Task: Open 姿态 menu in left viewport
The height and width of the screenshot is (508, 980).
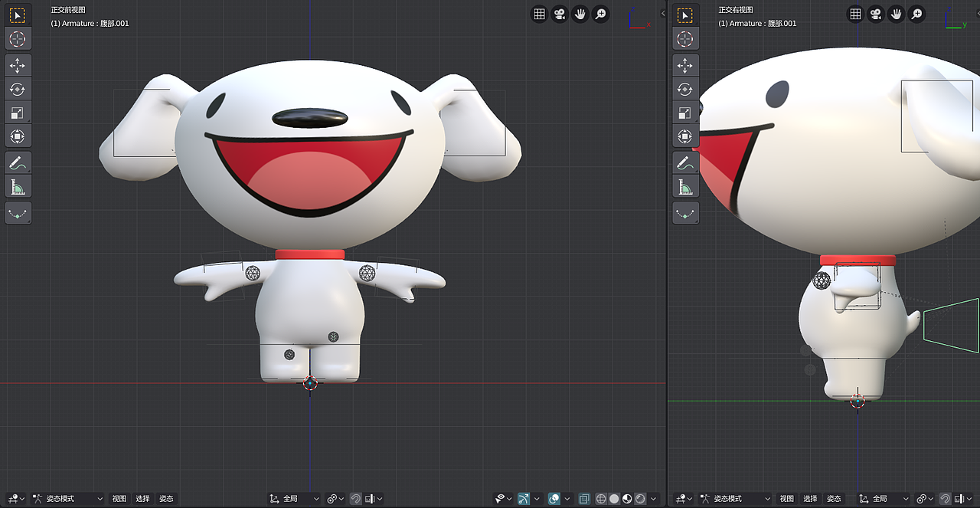Action: point(166,499)
